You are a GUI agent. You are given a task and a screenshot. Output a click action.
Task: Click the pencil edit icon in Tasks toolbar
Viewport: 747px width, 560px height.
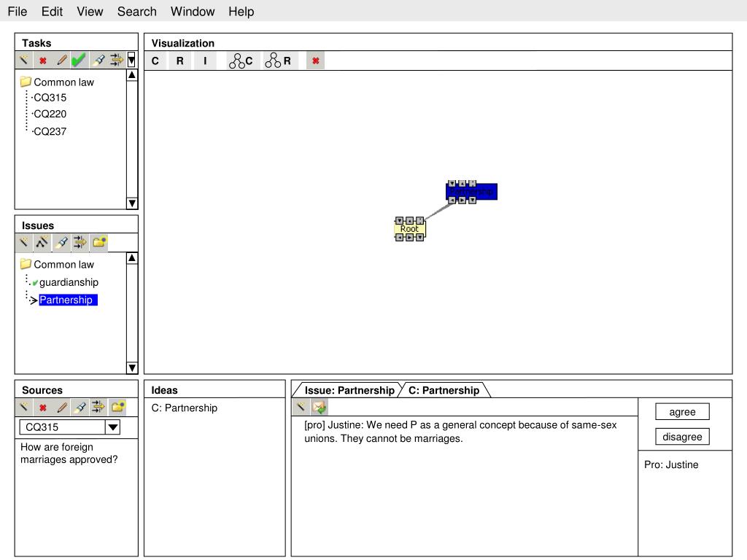click(x=62, y=61)
